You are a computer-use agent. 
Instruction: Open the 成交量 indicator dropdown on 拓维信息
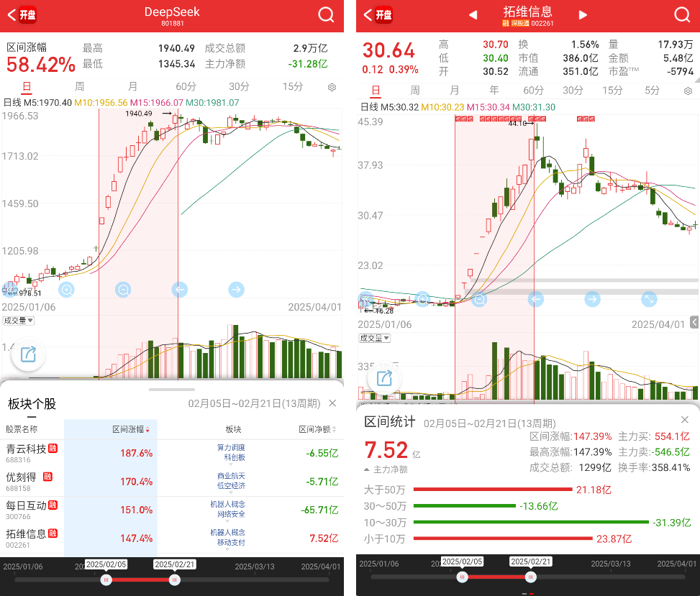[375, 338]
